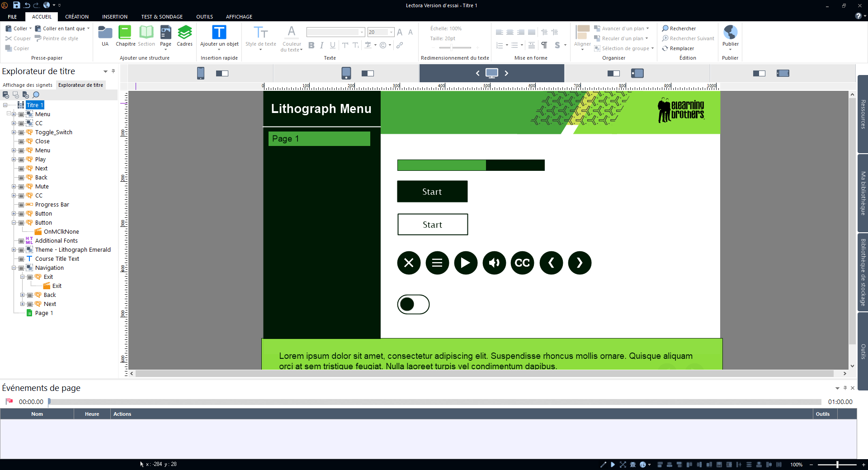This screenshot has width=868, height=470.
Task: Click the zoom slider in status bar
Action: click(x=837, y=465)
